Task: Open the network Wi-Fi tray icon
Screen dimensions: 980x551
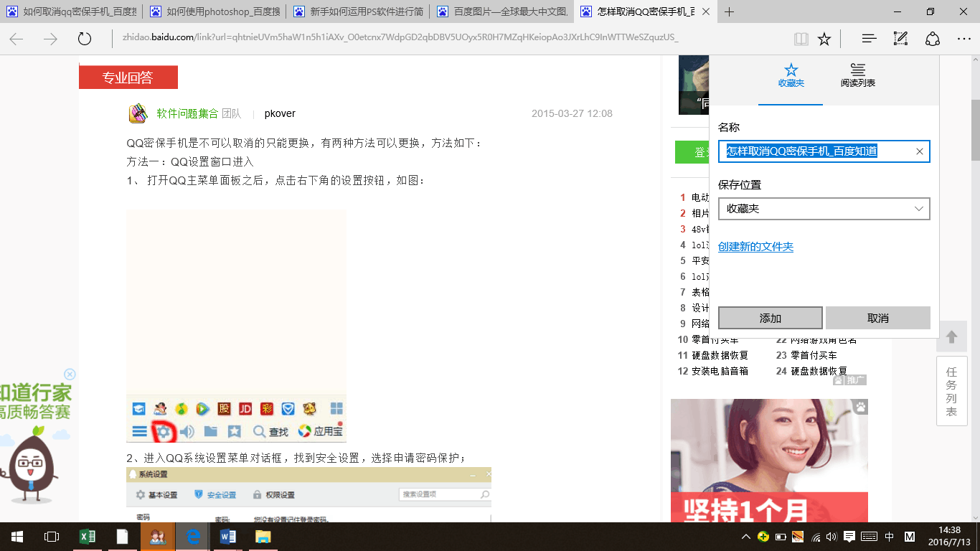Action: click(x=816, y=537)
